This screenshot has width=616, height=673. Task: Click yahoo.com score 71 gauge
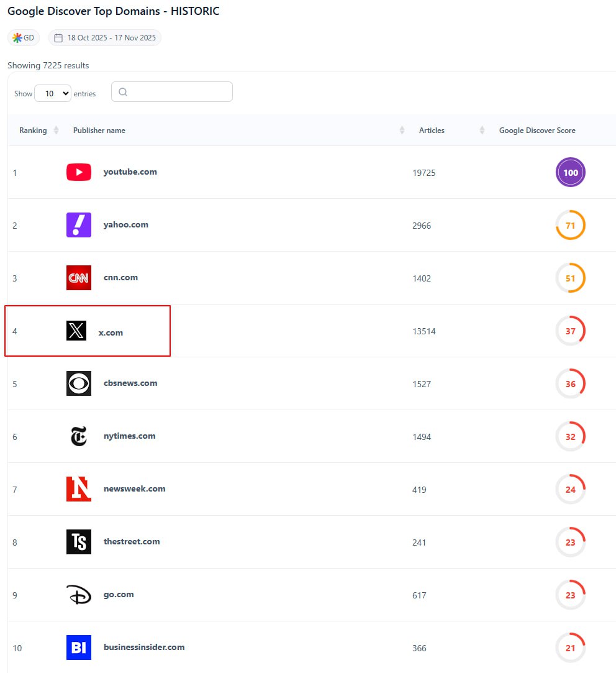(x=570, y=225)
